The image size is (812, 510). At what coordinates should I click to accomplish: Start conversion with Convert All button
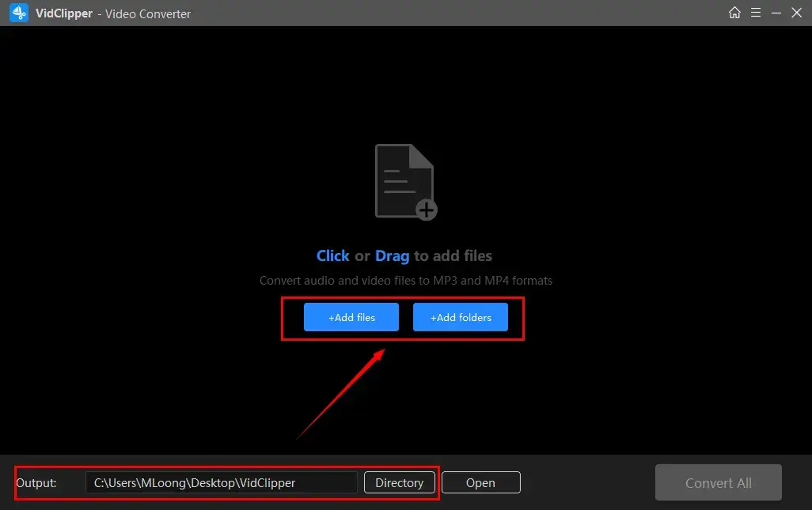point(718,482)
